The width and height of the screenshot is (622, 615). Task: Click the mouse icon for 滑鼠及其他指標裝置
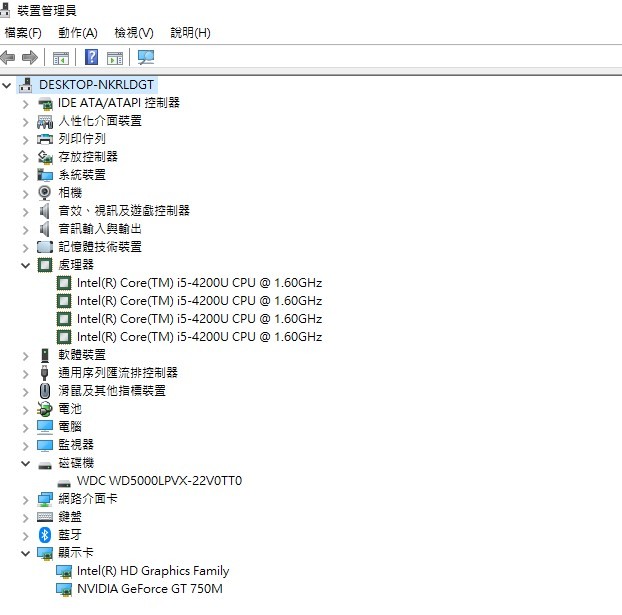pyautogui.click(x=45, y=391)
